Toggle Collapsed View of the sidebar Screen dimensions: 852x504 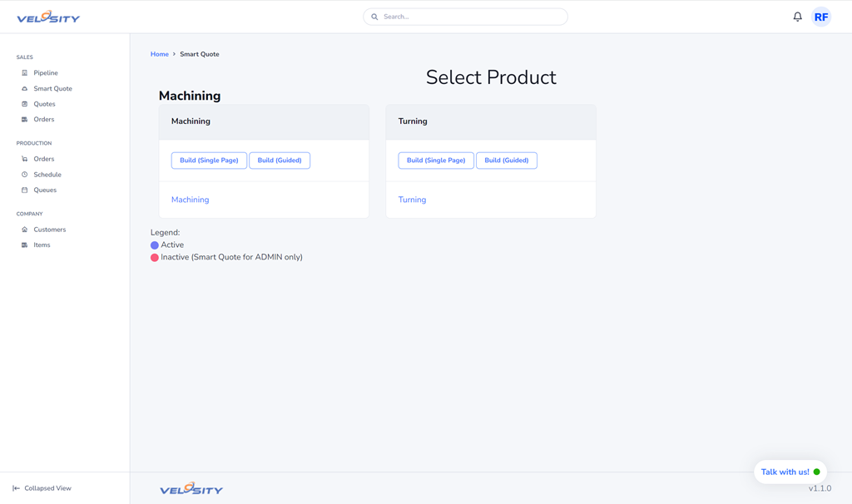tap(42, 488)
